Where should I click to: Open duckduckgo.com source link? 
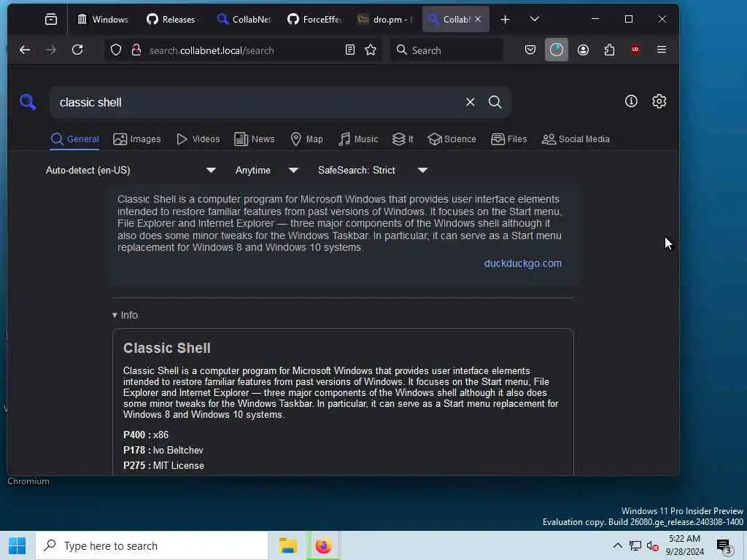(522, 263)
